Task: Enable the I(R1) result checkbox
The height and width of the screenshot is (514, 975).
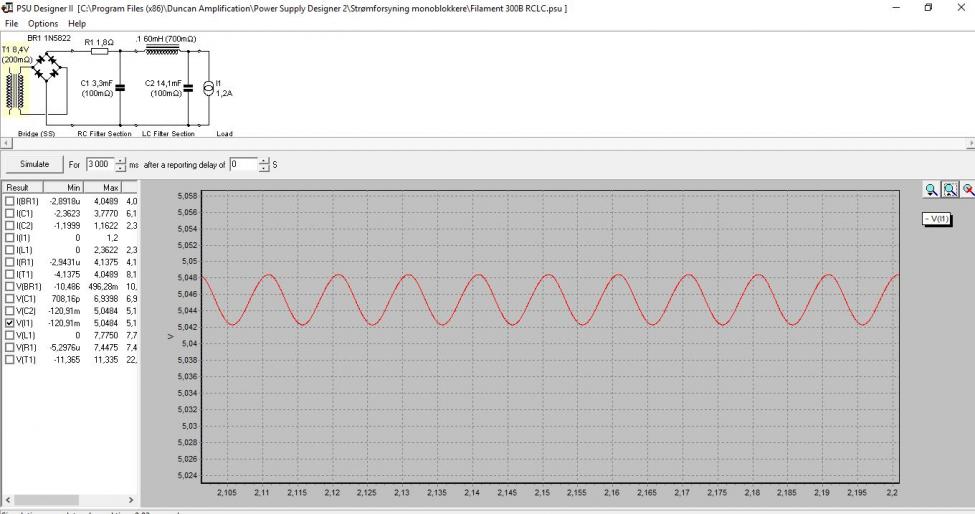Action: (9, 262)
